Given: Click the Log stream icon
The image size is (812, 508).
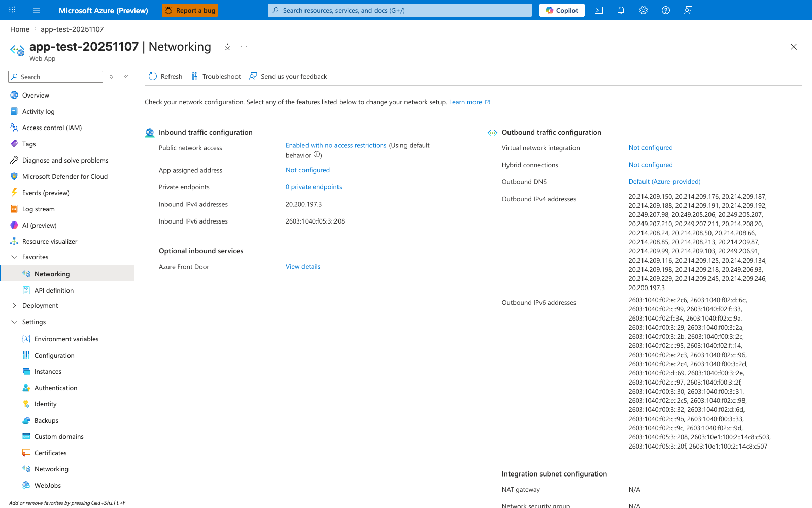Looking at the screenshot, I should 14,209.
